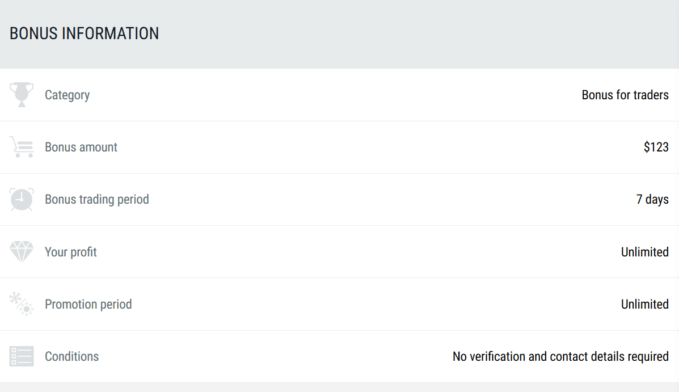679x392 pixels.
Task: Click the Bonus trading period label
Action: (x=97, y=200)
